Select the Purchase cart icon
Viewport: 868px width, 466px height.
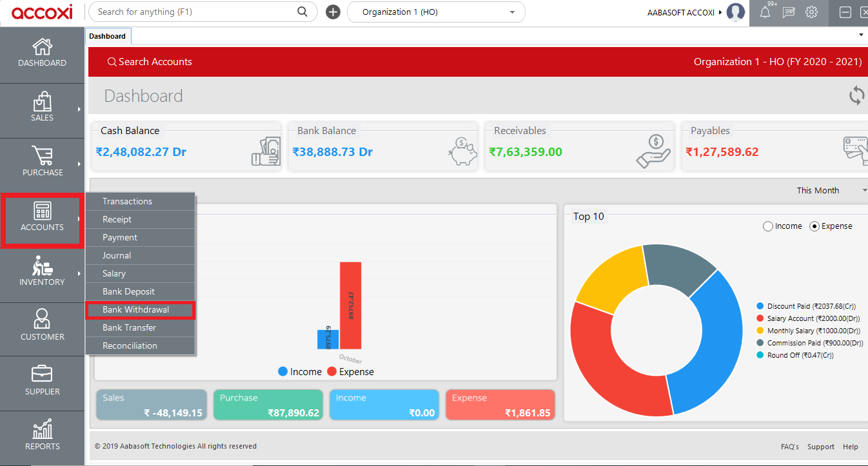point(42,159)
